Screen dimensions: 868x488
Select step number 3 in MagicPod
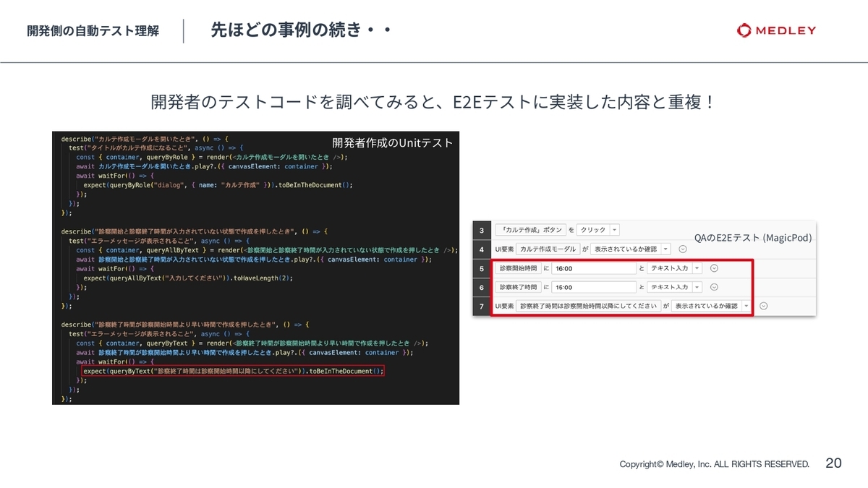pos(482,230)
